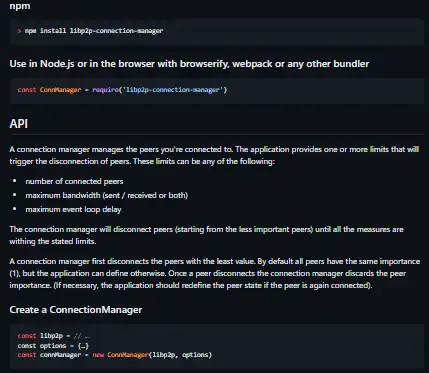Click the horizontal divider line under API heading
This screenshot has height=373, width=429.
click(x=217, y=135)
